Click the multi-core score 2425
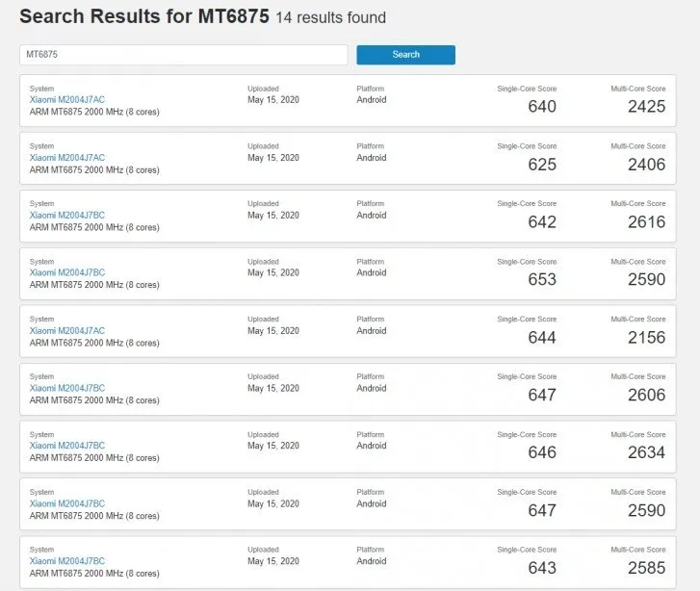The image size is (700, 591). pos(646,107)
